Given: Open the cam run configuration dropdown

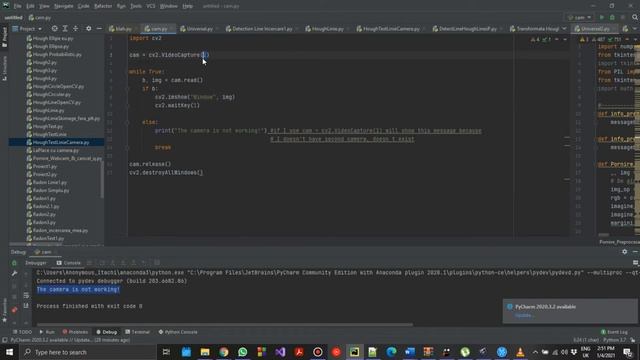Looking at the screenshot, I should (579, 18).
